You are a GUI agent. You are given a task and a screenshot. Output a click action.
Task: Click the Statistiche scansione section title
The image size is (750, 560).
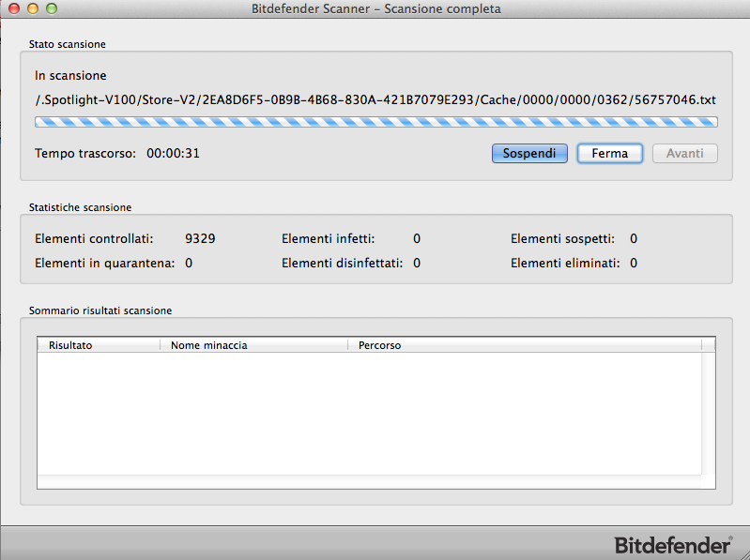(81, 207)
